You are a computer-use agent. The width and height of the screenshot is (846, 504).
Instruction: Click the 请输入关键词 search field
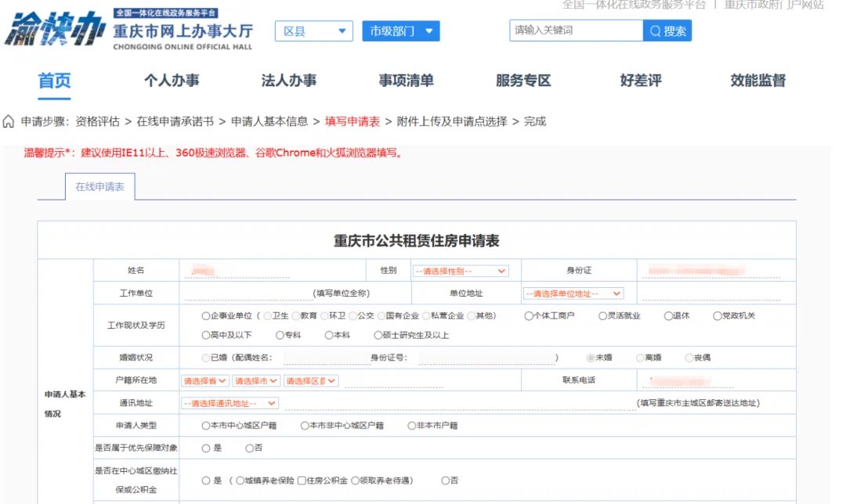(x=577, y=31)
